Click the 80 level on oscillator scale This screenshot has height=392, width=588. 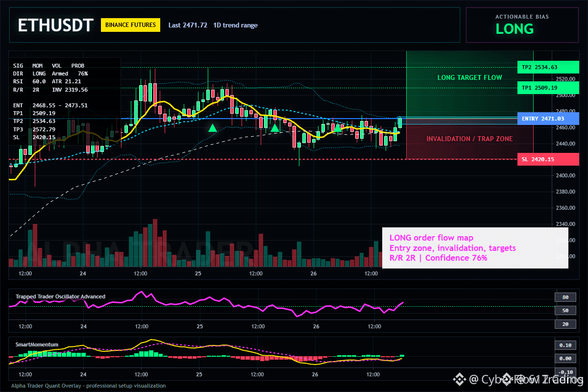[x=565, y=297]
